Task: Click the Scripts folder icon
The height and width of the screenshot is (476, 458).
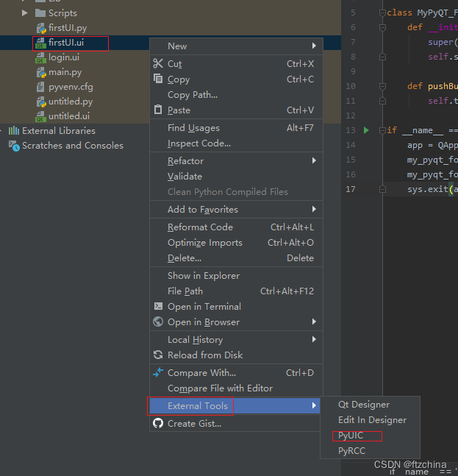Action: coord(40,13)
